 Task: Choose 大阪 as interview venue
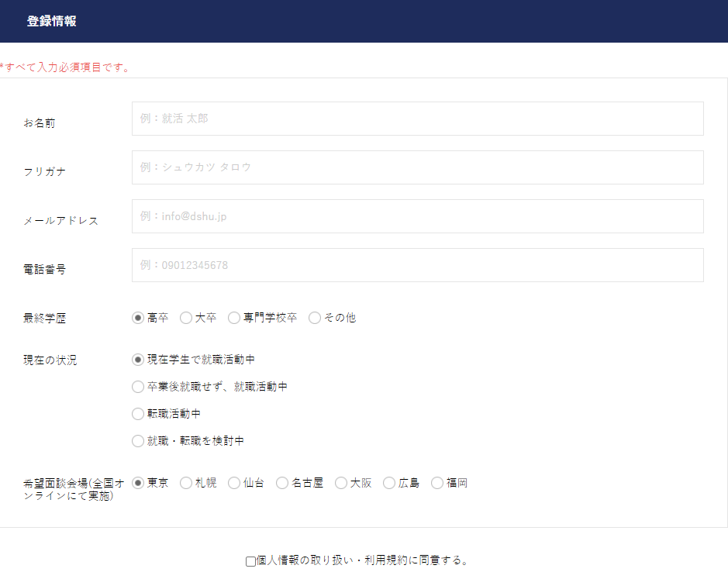pos(341,482)
